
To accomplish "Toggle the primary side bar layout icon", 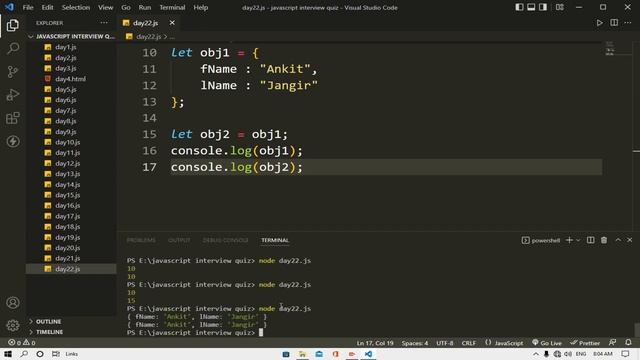I will [519, 7].
